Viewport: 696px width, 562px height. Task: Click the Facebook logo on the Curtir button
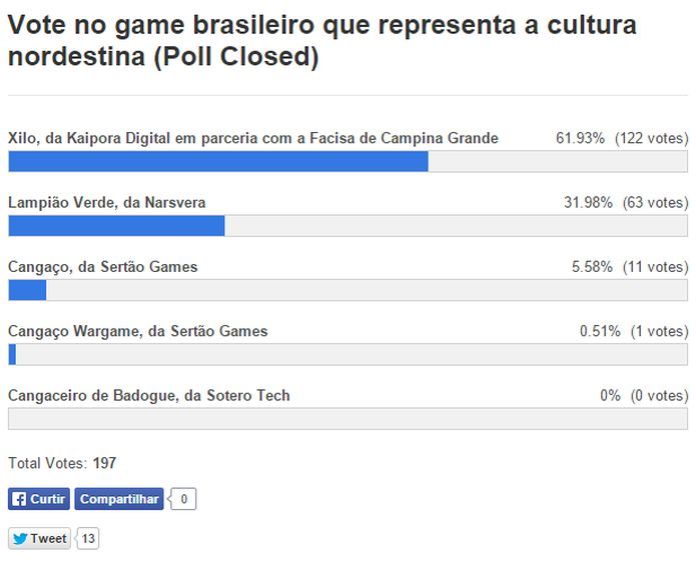click(x=19, y=499)
